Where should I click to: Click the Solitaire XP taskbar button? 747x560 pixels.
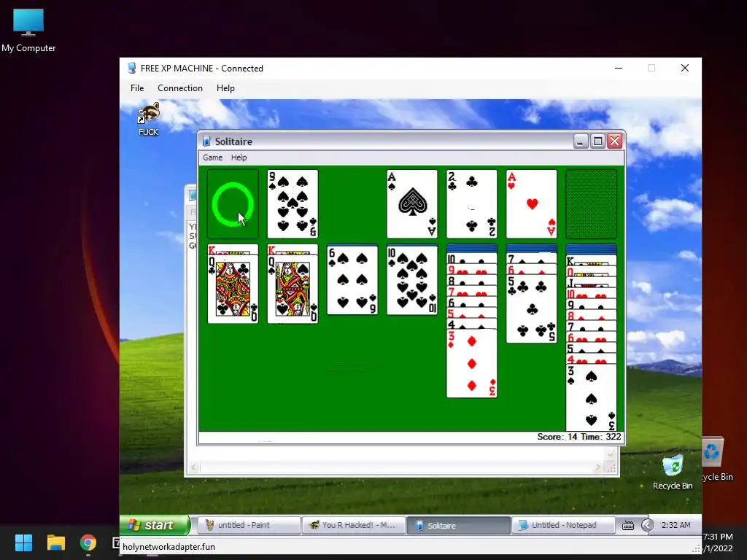(458, 525)
